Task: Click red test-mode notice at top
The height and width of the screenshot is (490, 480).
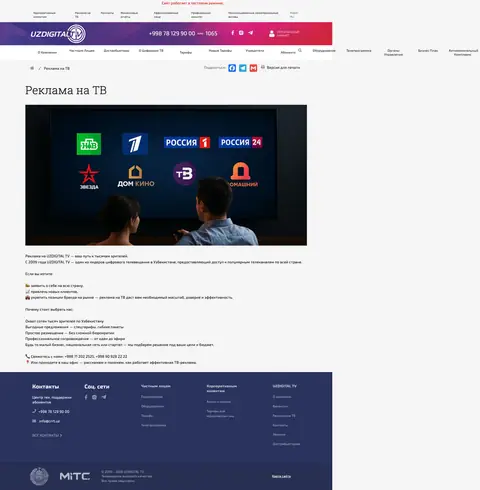Action: [193, 3]
